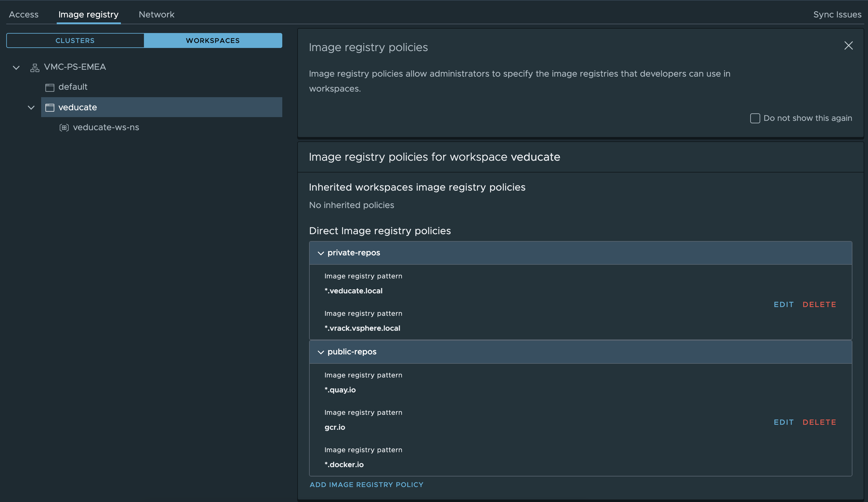Edit the private-repos policy
The image size is (868, 502).
[x=783, y=304]
